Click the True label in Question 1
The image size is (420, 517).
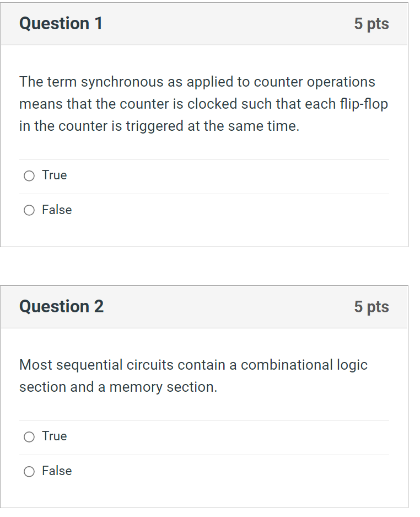[53, 175]
